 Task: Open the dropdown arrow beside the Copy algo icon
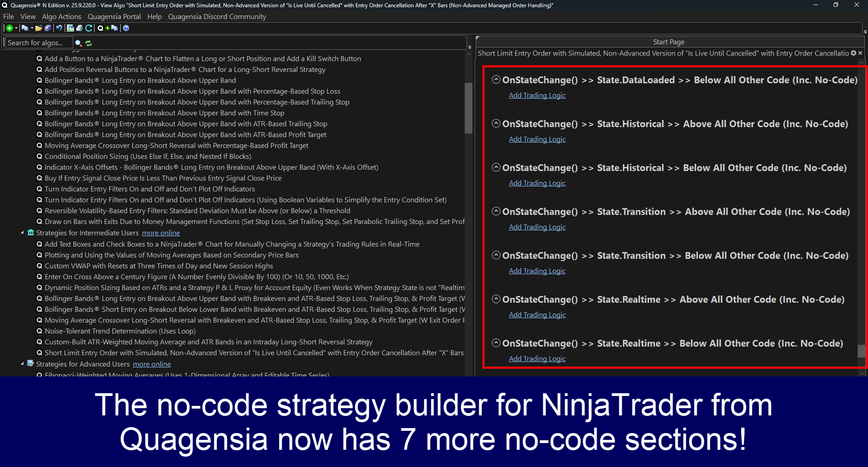point(32,28)
